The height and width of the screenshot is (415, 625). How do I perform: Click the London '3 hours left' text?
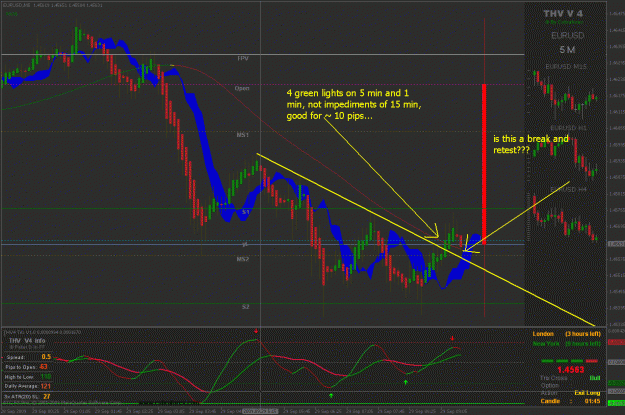[x=583, y=334]
